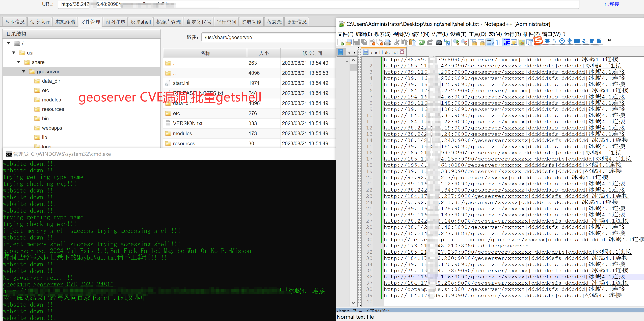This screenshot has height=321, width=644.
Task: Collapse the usr folder node
Action: [13, 53]
